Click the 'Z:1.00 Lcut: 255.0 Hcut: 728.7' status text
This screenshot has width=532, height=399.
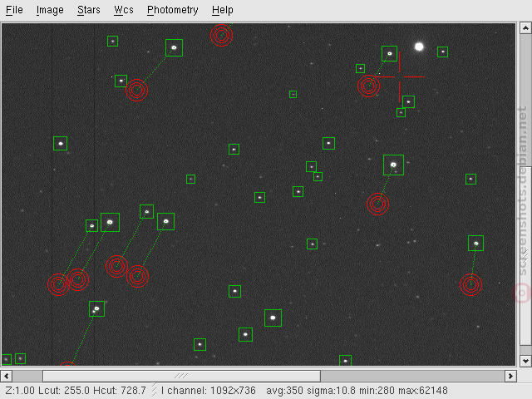[x=76, y=391]
